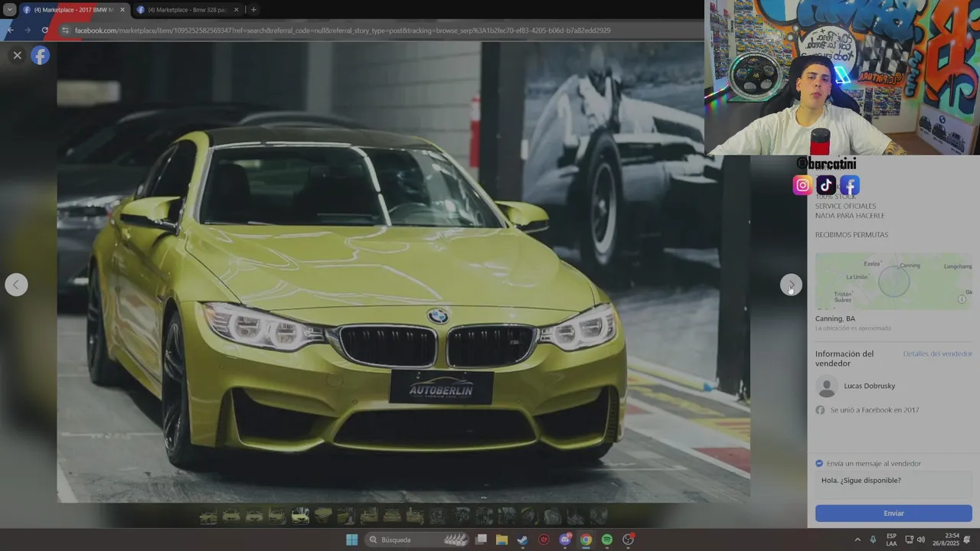Click Lucas Dobrusky's avatar picture
Viewport: 980px width, 551px height.
point(827,386)
